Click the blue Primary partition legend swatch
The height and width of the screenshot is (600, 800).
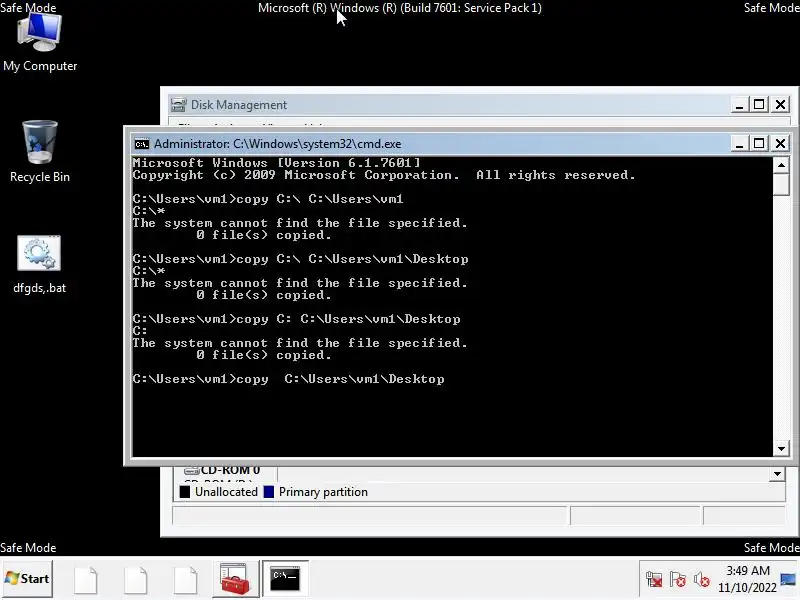268,492
